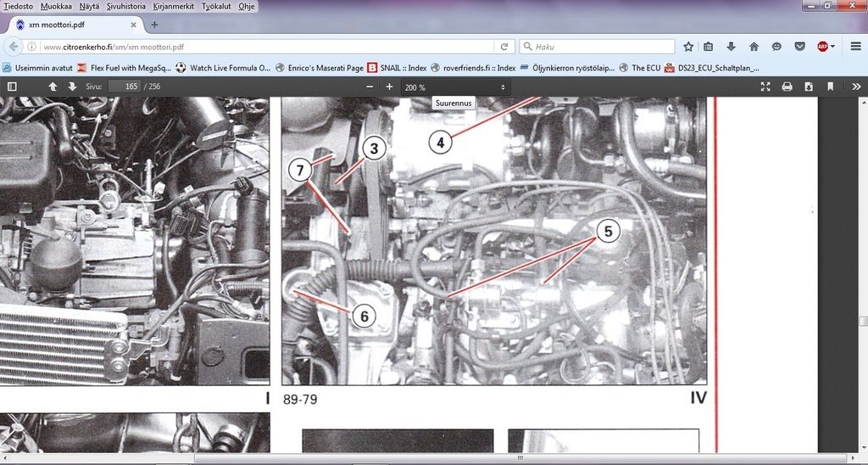Print the PDF document
The image size is (868, 465).
click(787, 87)
